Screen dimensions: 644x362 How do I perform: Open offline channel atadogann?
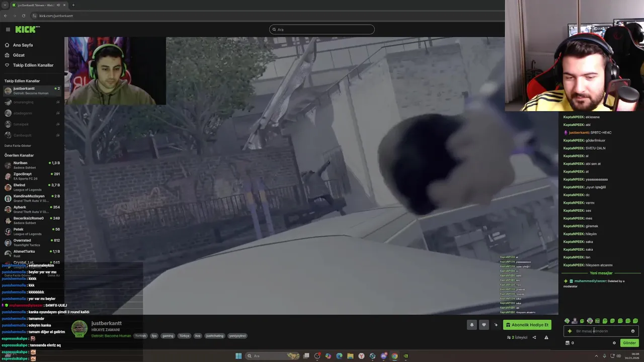pyautogui.click(x=32, y=113)
